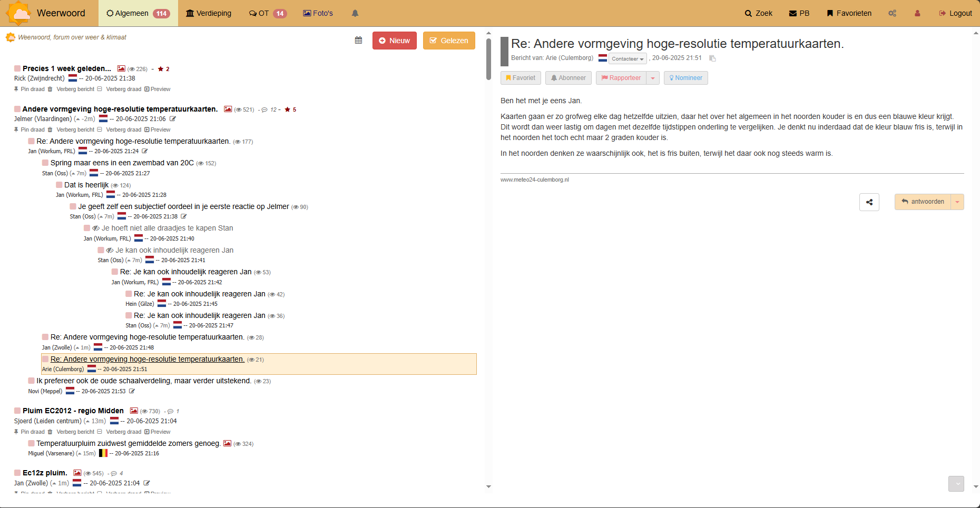The height and width of the screenshot is (508, 980).
Task: Click the Nieuw button
Action: [x=395, y=41]
